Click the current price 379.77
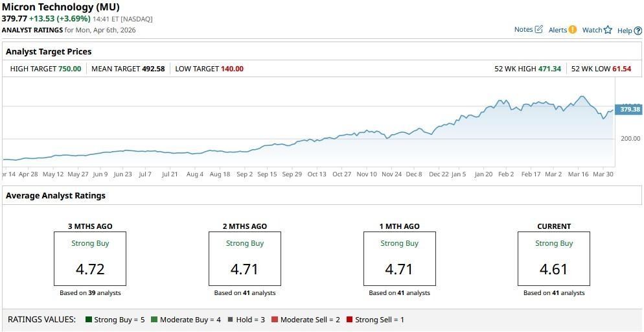This screenshot has width=644, height=332. [x=14, y=19]
